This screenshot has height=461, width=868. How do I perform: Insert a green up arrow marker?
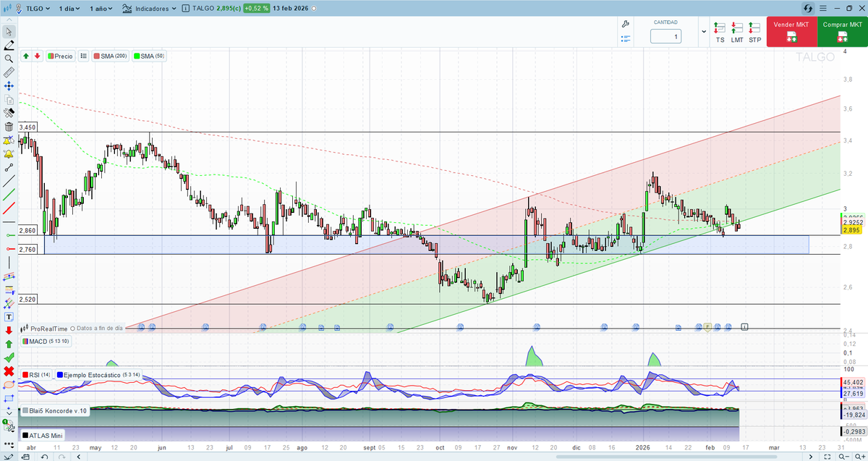pyautogui.click(x=9, y=344)
